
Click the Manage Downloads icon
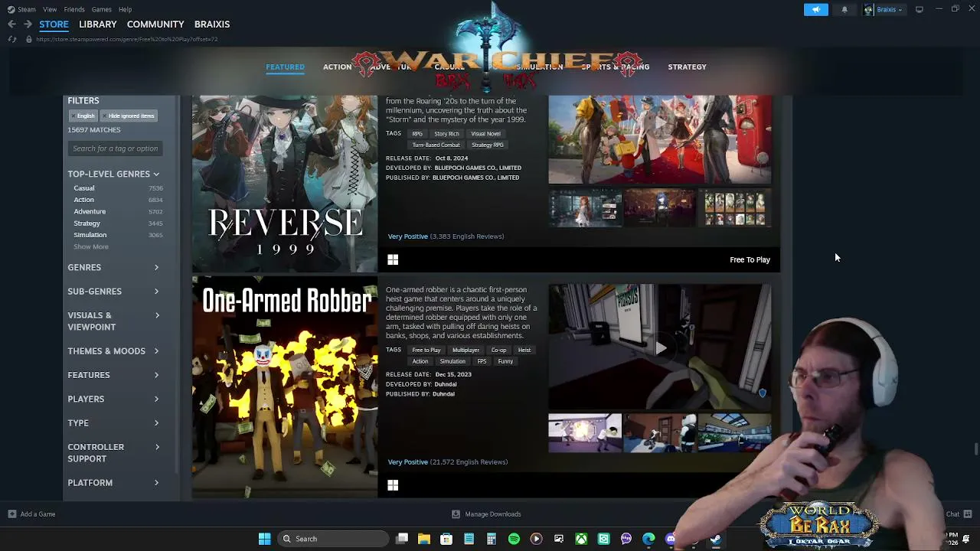(x=456, y=514)
